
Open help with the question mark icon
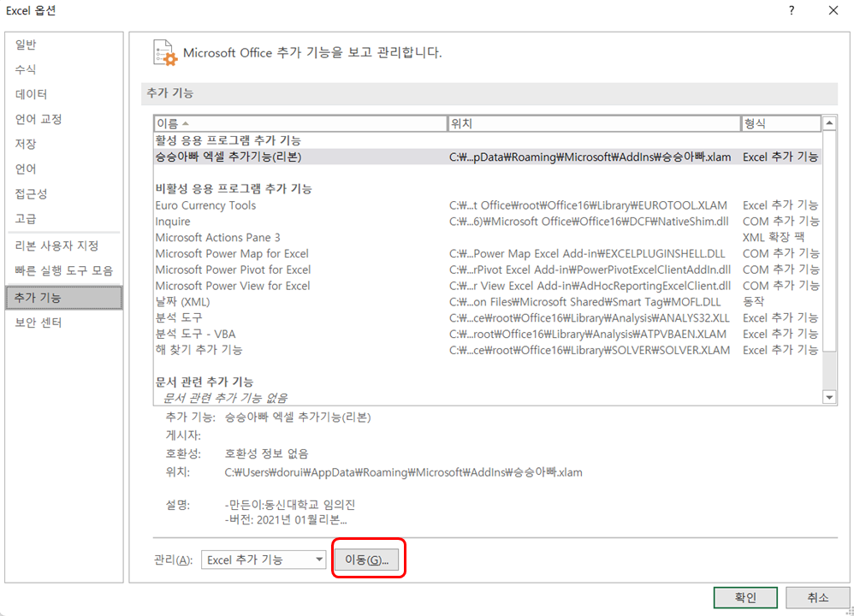tap(792, 10)
